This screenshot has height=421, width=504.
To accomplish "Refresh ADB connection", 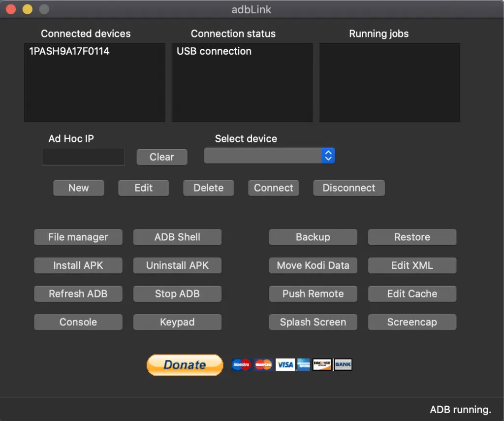I will tap(78, 293).
